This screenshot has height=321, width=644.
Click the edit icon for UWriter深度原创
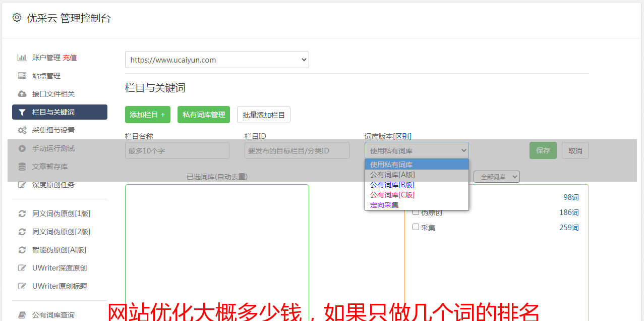(22, 268)
